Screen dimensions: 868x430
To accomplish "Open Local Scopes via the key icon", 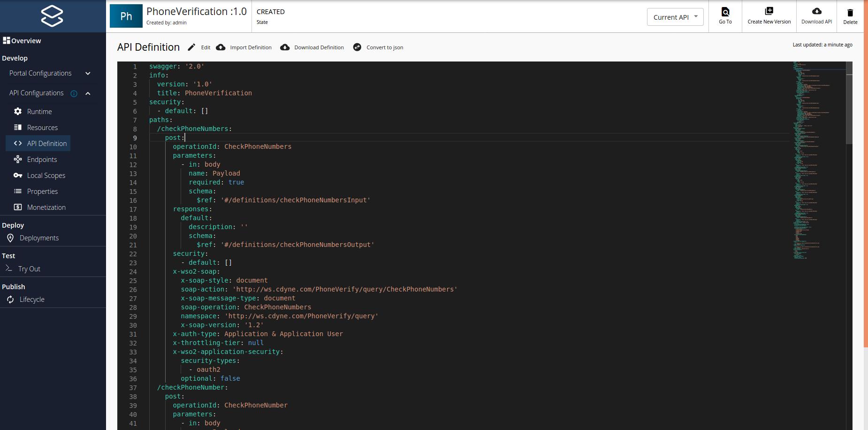I will tap(17, 175).
